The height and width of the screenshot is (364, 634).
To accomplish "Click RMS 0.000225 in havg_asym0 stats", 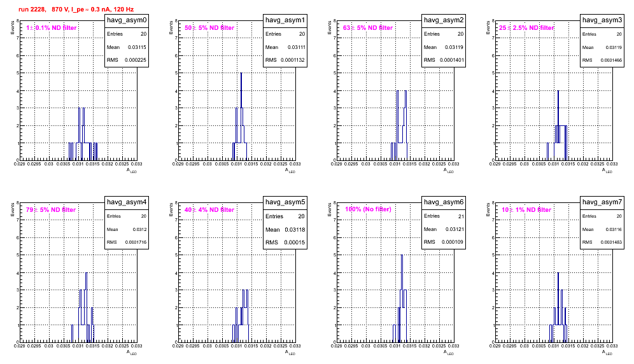I will [x=127, y=60].
